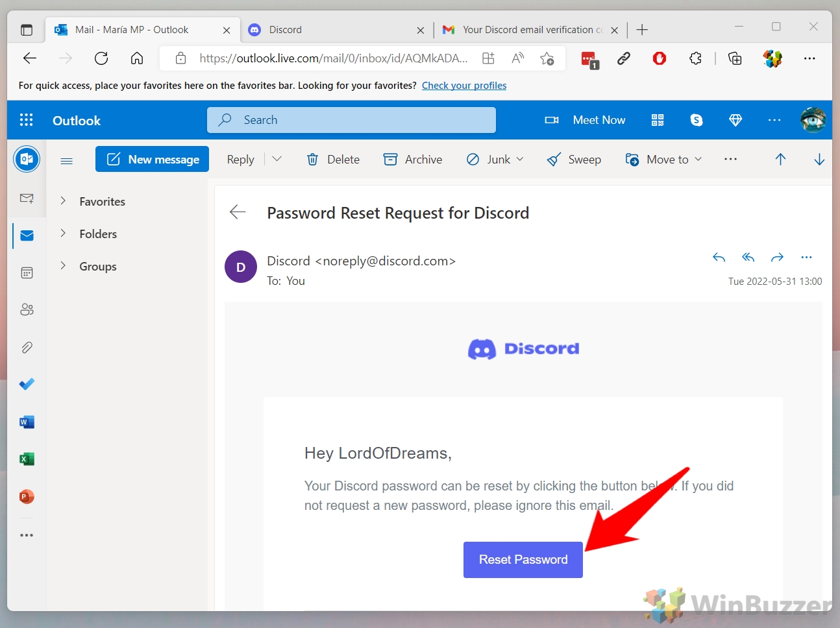
Task: Click the Discord logo in email
Action: pos(523,349)
